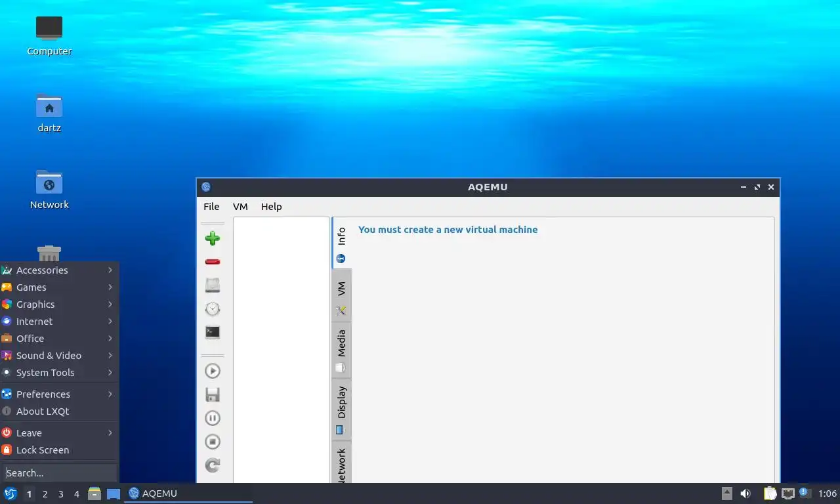840x504 pixels.
Task: Click the removable media eject tray icon
Action: point(727,493)
